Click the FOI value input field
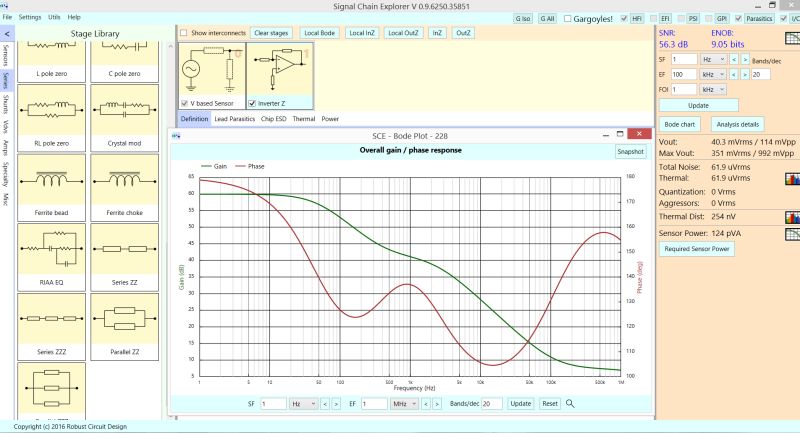Image resolution: width=800 pixels, height=433 pixels. (x=684, y=89)
